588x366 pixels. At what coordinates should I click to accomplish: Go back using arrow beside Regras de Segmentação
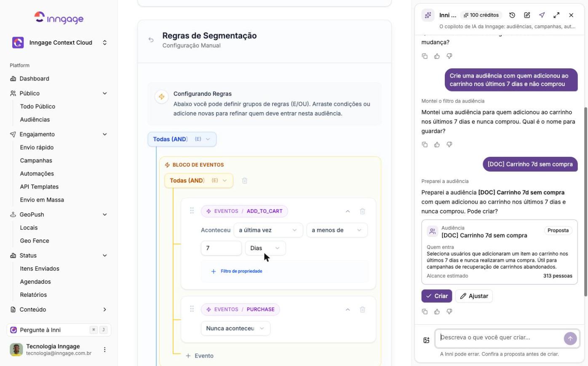(151, 40)
